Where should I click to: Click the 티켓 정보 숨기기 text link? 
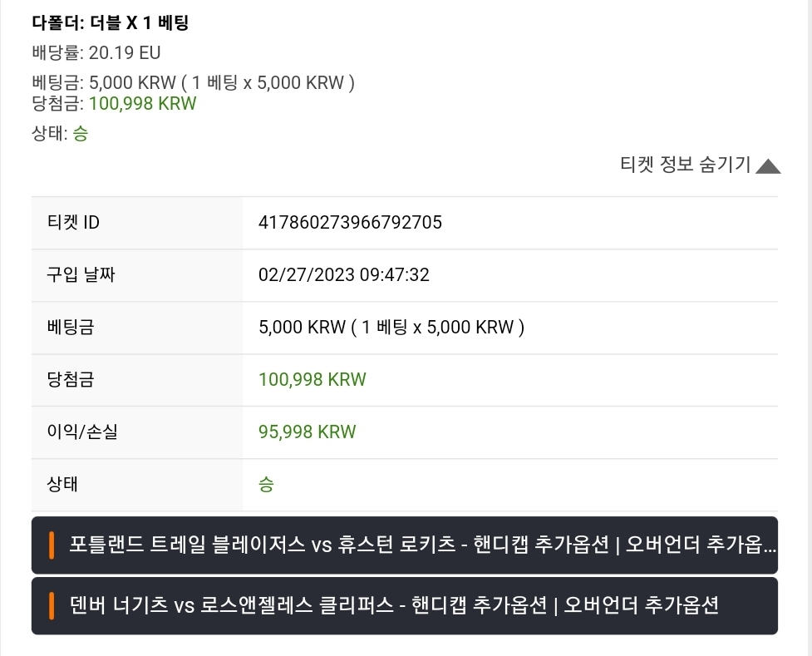pos(685,165)
